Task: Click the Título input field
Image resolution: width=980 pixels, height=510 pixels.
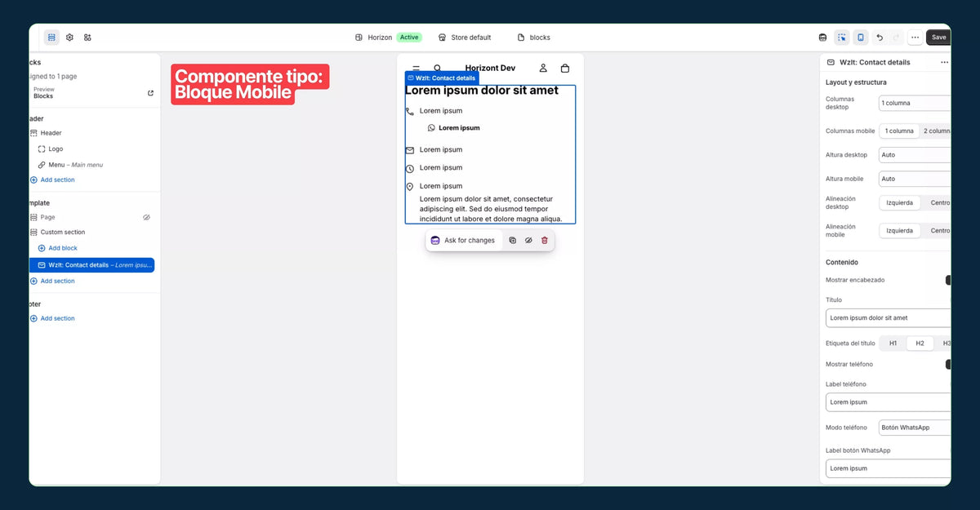Action: point(889,318)
